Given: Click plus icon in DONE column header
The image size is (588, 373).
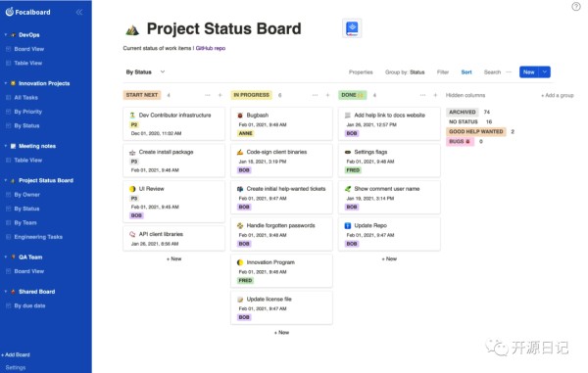Looking at the screenshot, I should coord(435,95).
